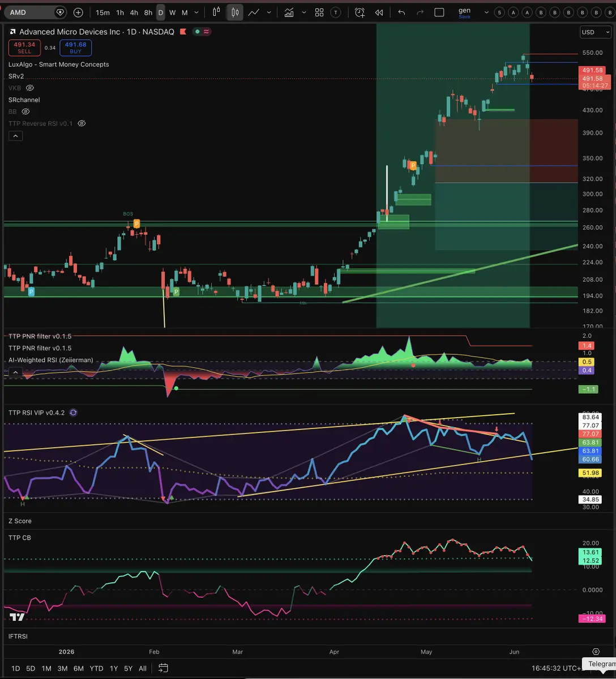Click the redo arrow icon
Viewport: 616px width, 679px height.
pos(420,12)
